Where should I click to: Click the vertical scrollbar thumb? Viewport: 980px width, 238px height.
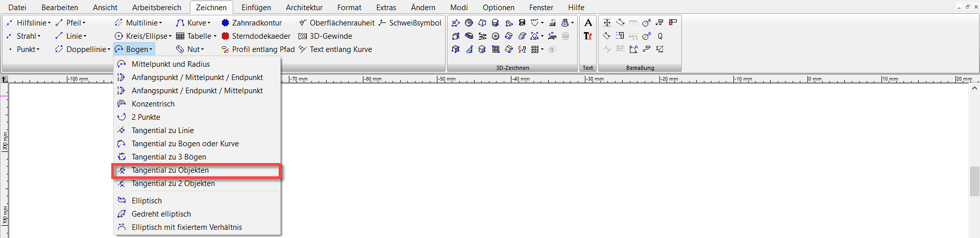click(974, 181)
